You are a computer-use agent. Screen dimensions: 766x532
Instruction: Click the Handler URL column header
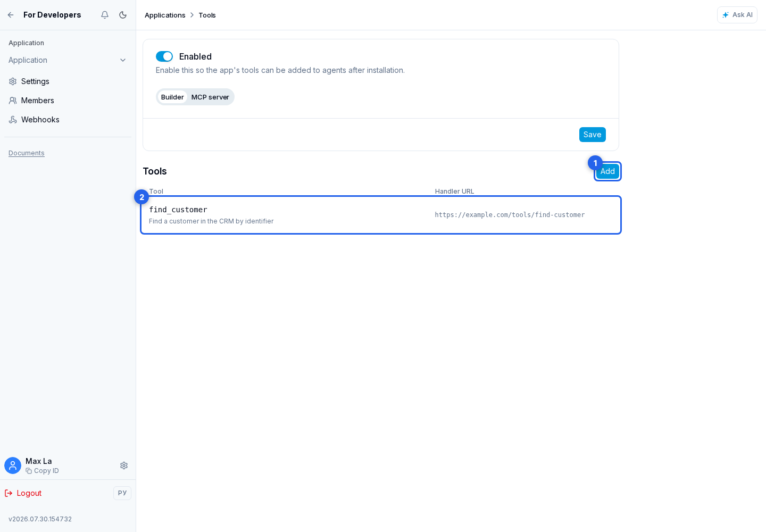click(x=454, y=191)
